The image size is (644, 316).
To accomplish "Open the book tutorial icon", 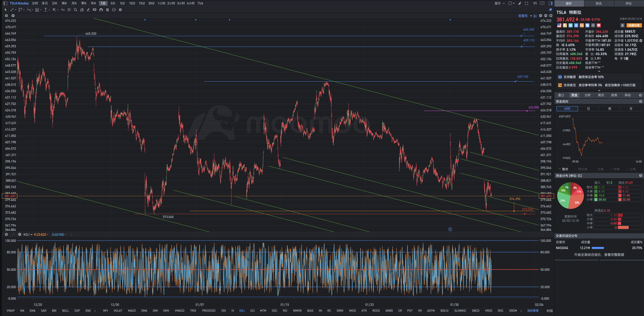I will (x=542, y=3).
